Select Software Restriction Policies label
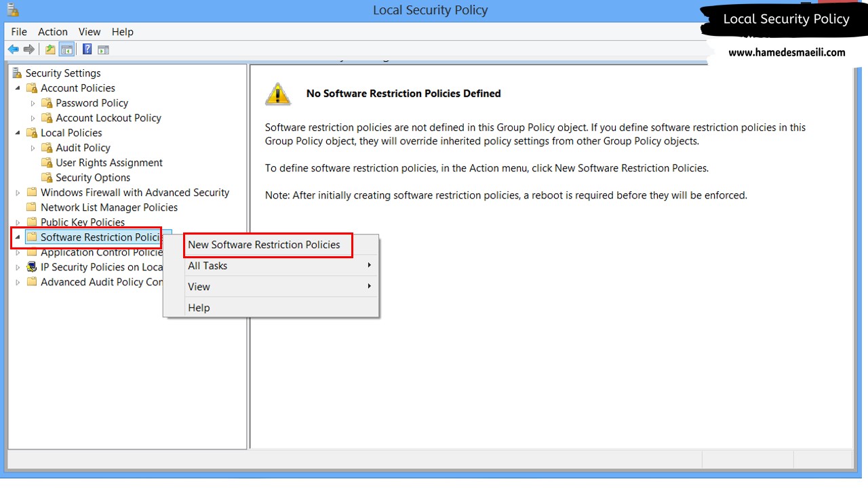The image size is (868, 488). 100,237
